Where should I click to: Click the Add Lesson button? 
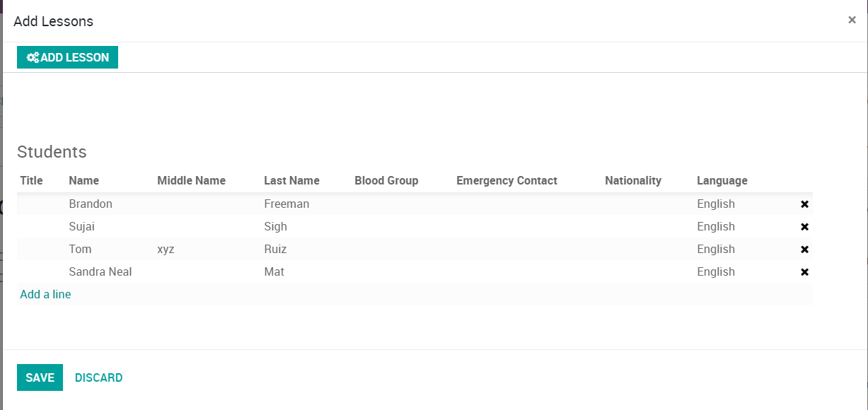(x=67, y=57)
